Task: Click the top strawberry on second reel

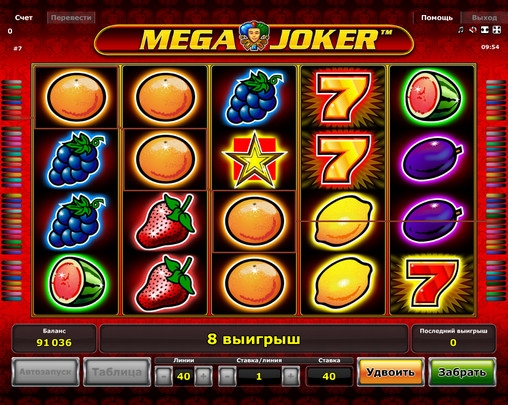Action: click(x=166, y=221)
